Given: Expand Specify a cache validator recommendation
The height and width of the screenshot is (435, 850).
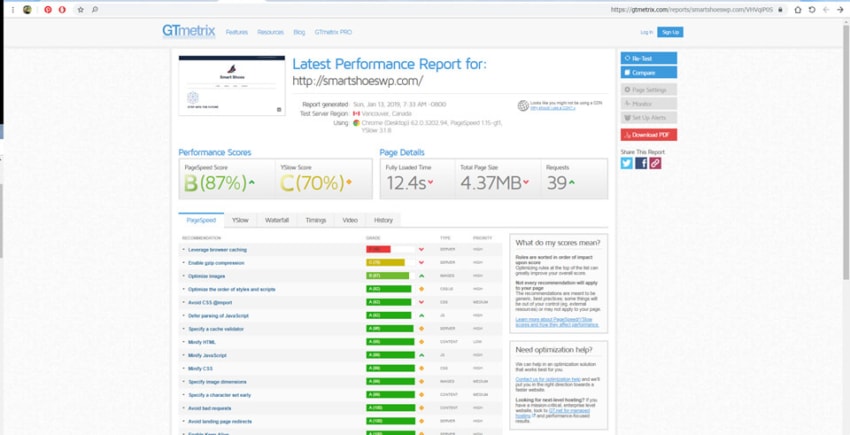Looking at the screenshot, I should click(216, 329).
